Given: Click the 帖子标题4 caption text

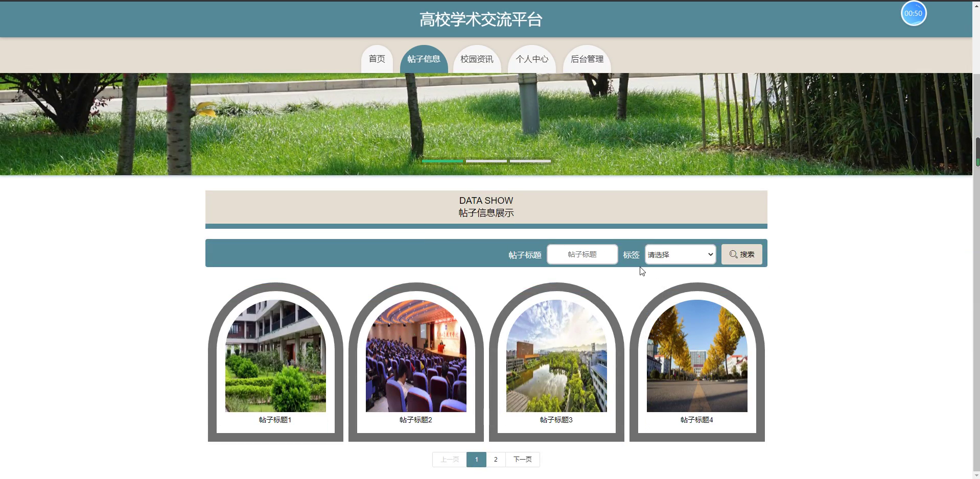Looking at the screenshot, I should tap(697, 420).
